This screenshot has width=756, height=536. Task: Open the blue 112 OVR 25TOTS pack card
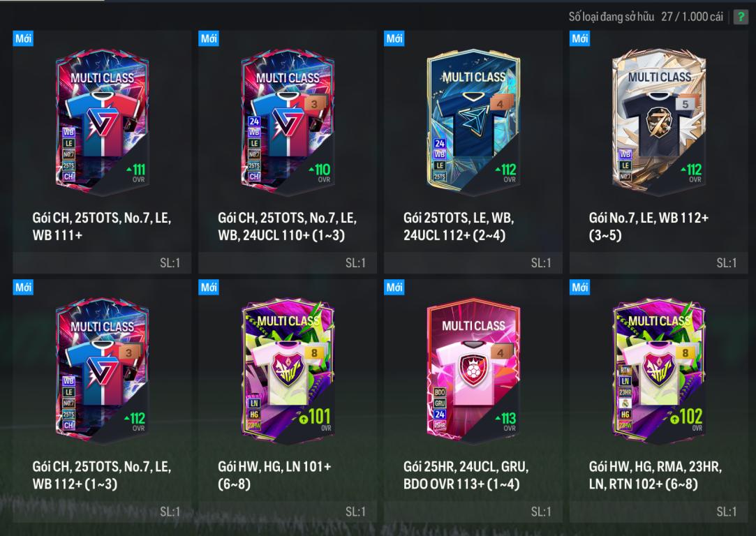(x=473, y=122)
